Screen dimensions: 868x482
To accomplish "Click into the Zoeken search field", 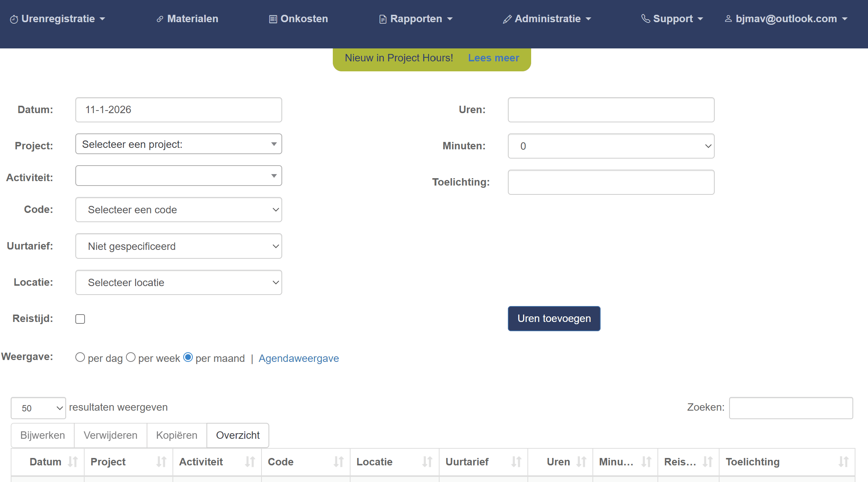I will [x=791, y=408].
